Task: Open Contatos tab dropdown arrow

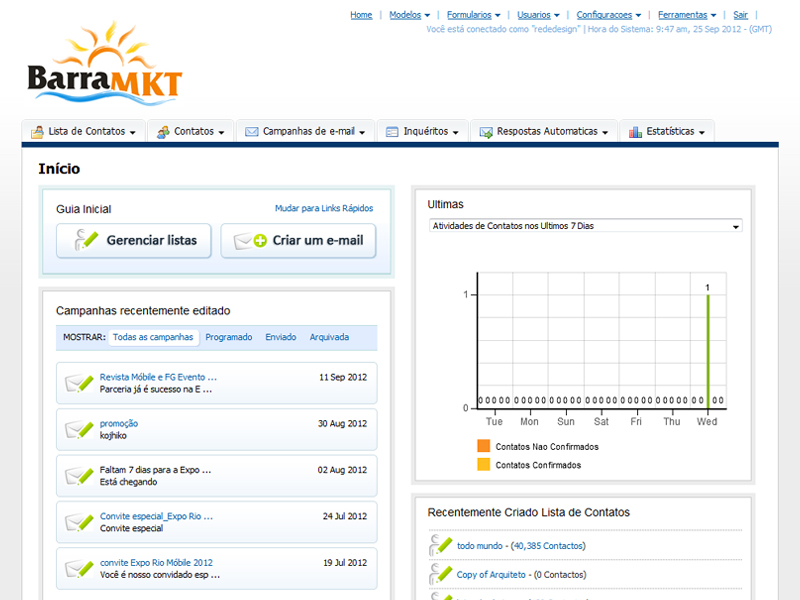Action: [x=221, y=133]
